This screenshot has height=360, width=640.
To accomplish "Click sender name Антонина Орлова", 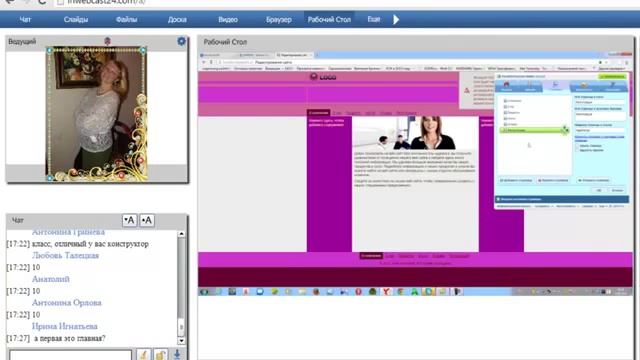I will click(x=67, y=303).
